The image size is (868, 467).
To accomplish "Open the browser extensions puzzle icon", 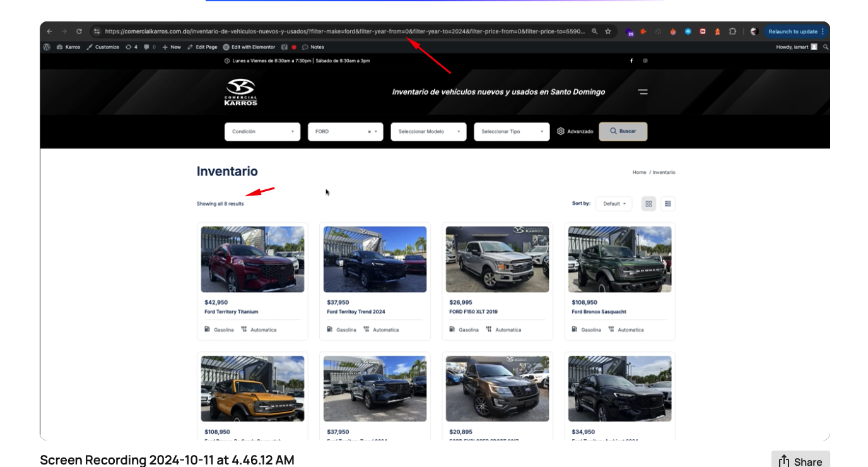I will 732,31.
